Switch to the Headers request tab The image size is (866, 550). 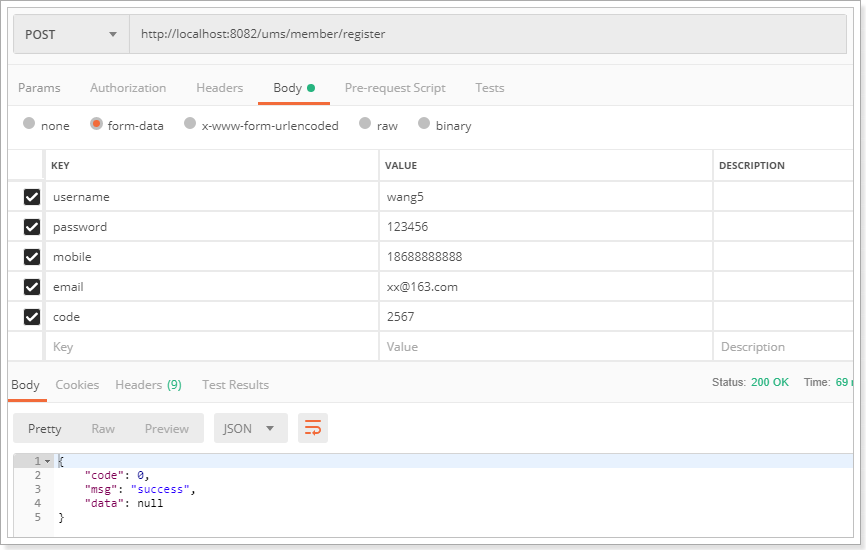coord(219,88)
